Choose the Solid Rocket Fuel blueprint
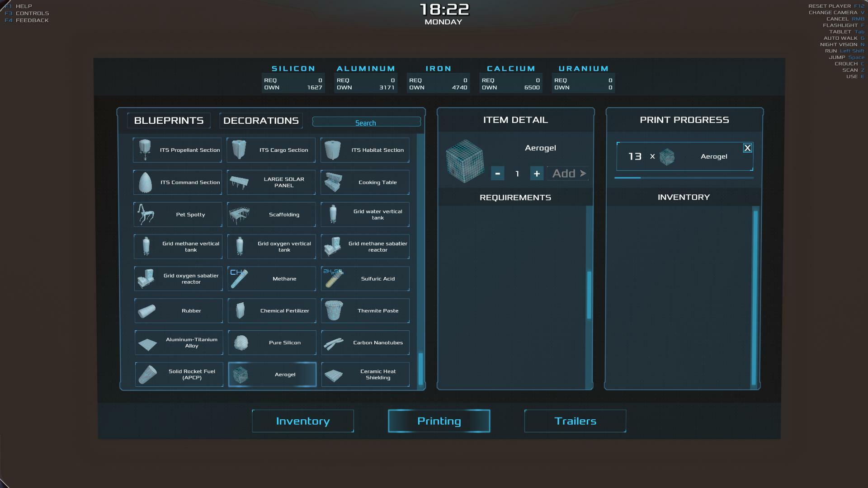 click(x=179, y=375)
